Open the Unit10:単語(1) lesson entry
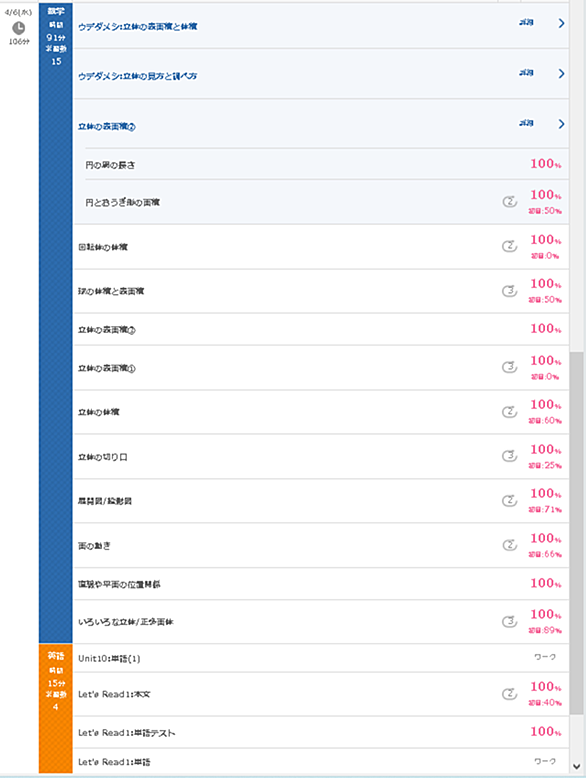This screenshot has width=586, height=778. pyautogui.click(x=321, y=658)
